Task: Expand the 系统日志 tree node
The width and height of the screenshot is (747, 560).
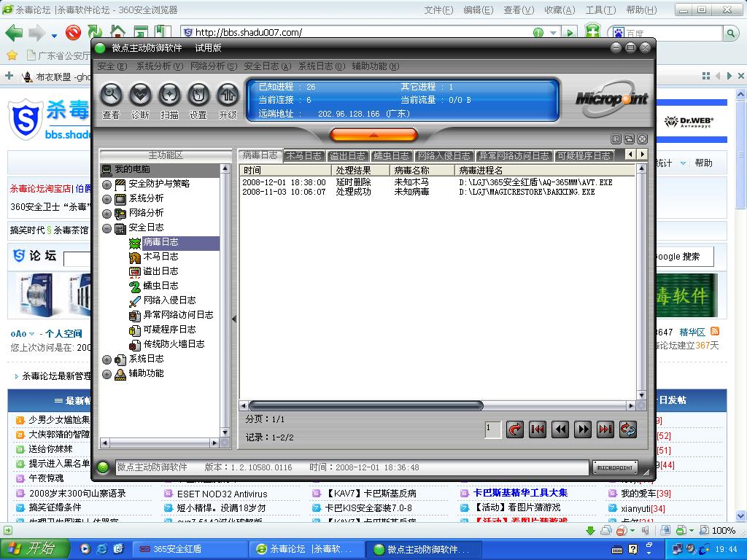Action: (x=107, y=359)
